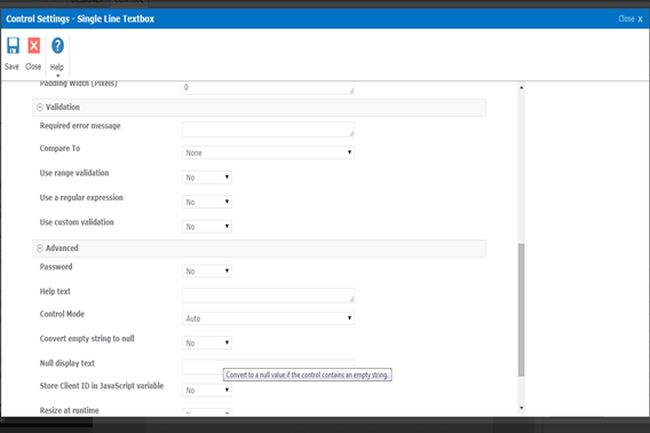
Task: Click the Help text label
Action: [x=55, y=292]
